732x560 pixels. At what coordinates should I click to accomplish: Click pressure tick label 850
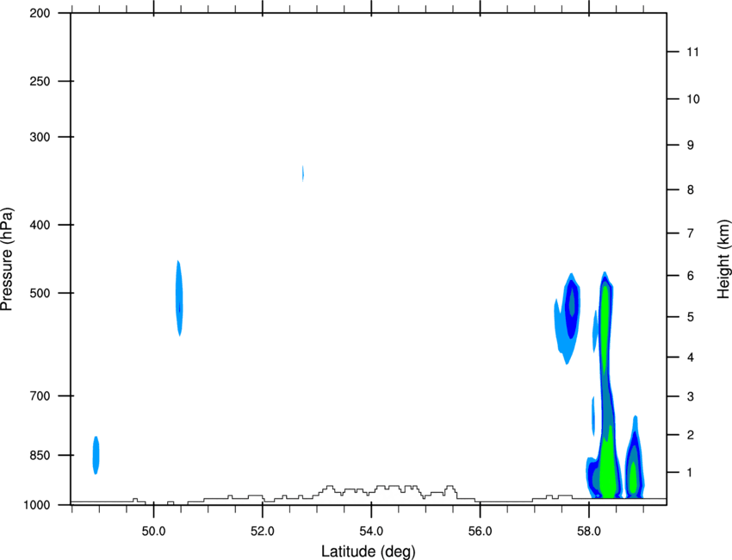pos(40,455)
